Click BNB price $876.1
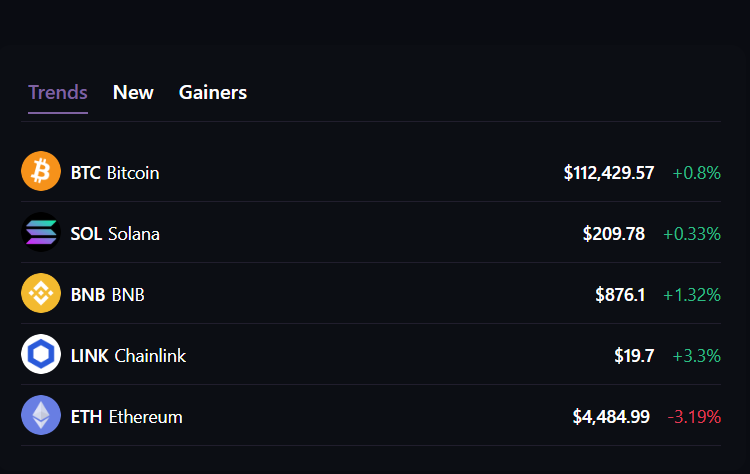This screenshot has height=474, width=750. (x=620, y=295)
